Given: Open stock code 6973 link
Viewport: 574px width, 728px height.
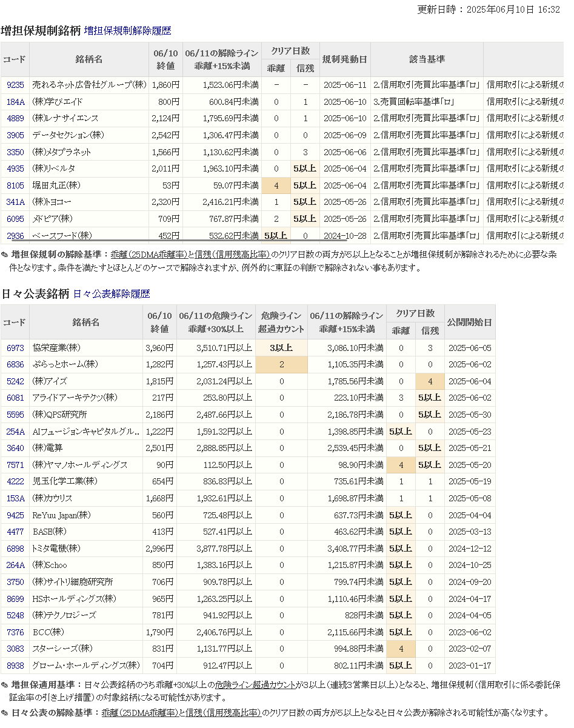Looking at the screenshot, I should point(15,348).
